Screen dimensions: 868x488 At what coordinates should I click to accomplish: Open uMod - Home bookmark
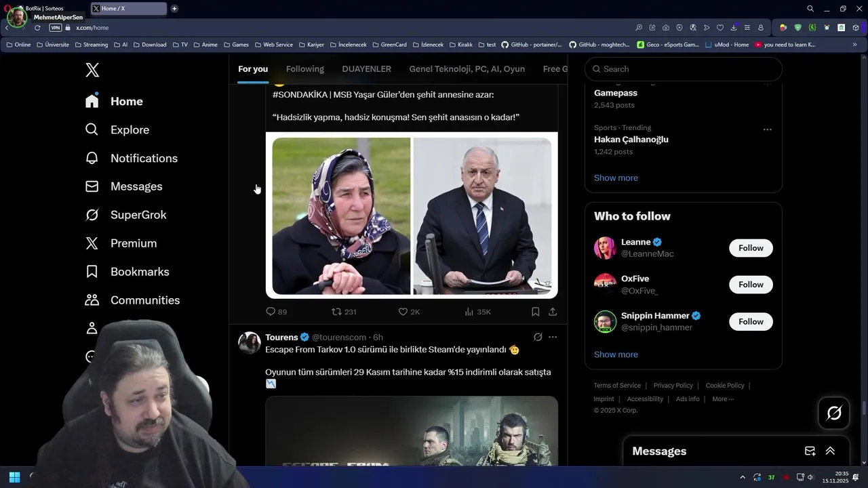pyautogui.click(x=727, y=45)
